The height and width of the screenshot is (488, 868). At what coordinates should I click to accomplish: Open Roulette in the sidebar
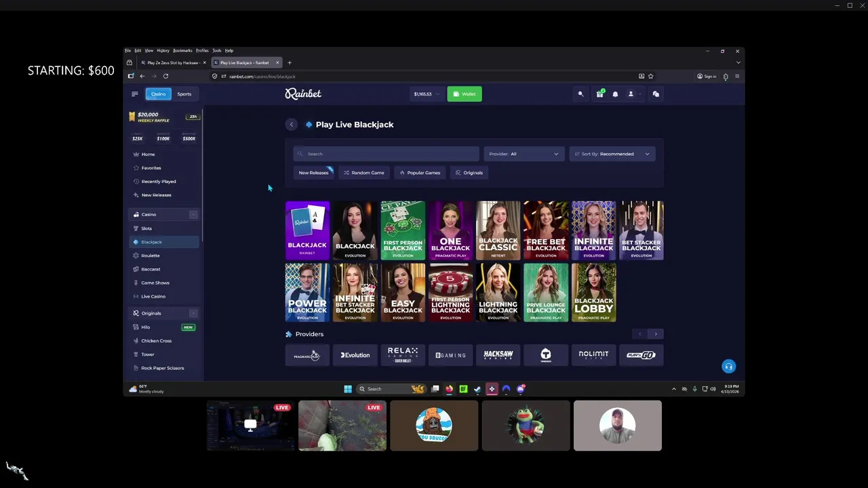(x=165, y=256)
